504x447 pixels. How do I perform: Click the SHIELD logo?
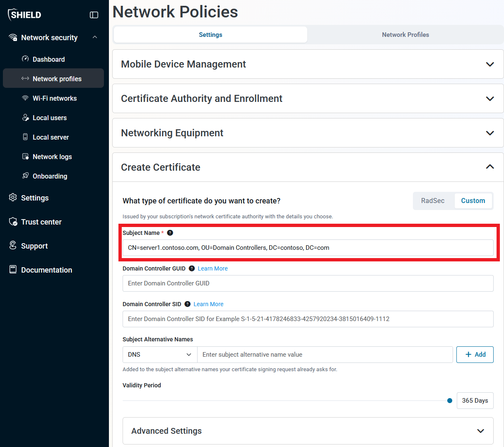(x=24, y=14)
